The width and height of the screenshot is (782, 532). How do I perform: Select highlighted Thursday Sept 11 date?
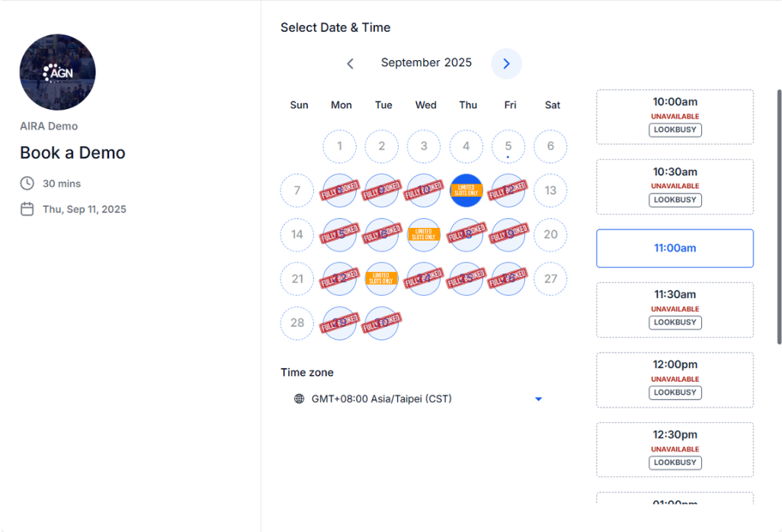466,191
